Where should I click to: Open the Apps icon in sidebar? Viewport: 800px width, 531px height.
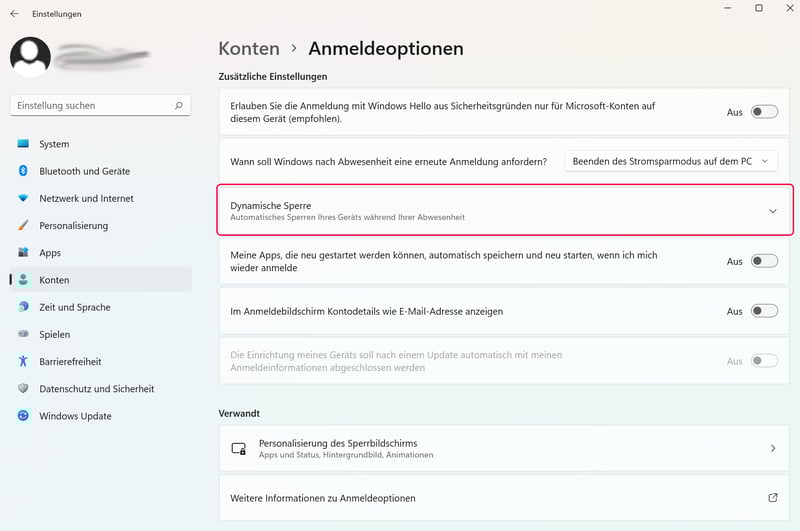(23, 253)
